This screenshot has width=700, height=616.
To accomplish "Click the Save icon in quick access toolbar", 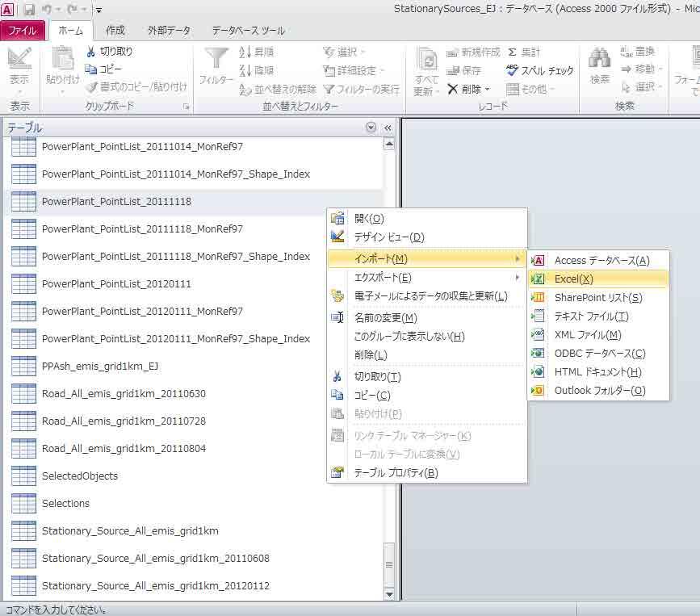I will click(29, 10).
